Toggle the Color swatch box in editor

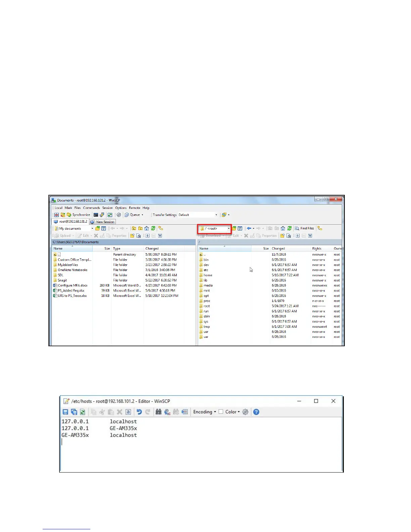coord(221,411)
